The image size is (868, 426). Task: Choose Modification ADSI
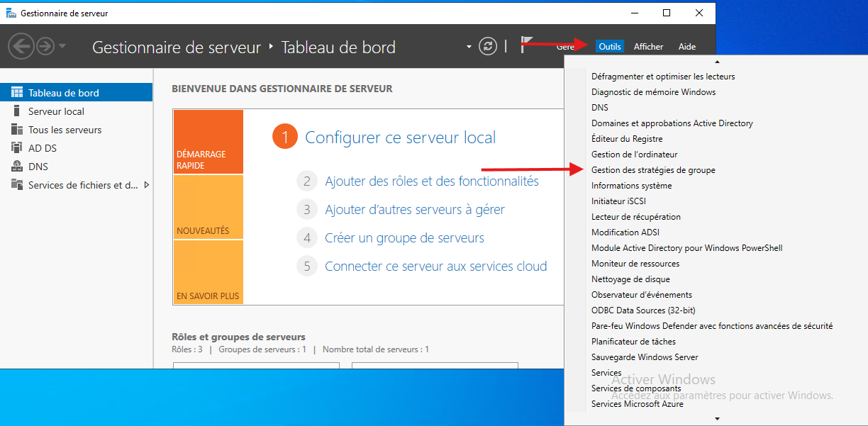[x=625, y=232]
